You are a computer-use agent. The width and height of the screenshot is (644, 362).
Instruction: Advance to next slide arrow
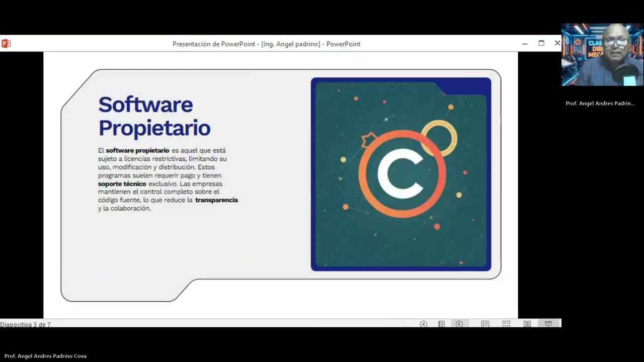coord(459,324)
